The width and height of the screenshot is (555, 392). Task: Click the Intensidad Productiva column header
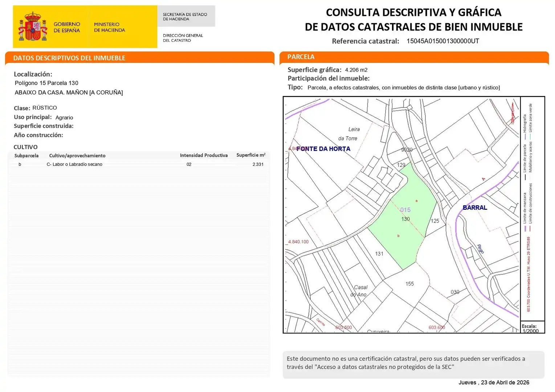tap(204, 155)
